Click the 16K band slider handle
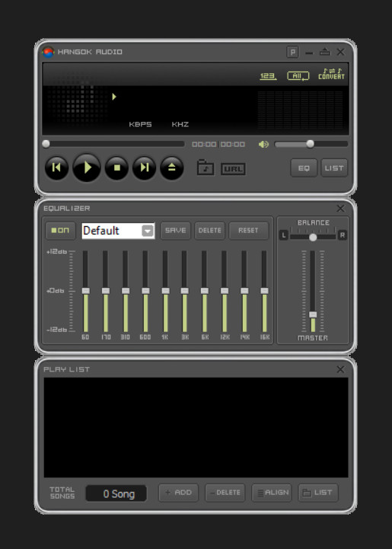This screenshot has width=392, height=549. click(265, 291)
